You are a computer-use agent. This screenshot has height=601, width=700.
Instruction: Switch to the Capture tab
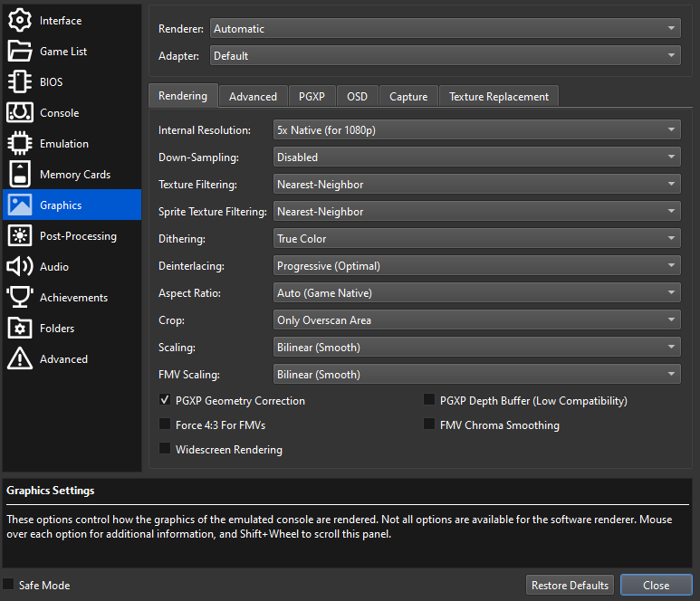[x=408, y=96]
